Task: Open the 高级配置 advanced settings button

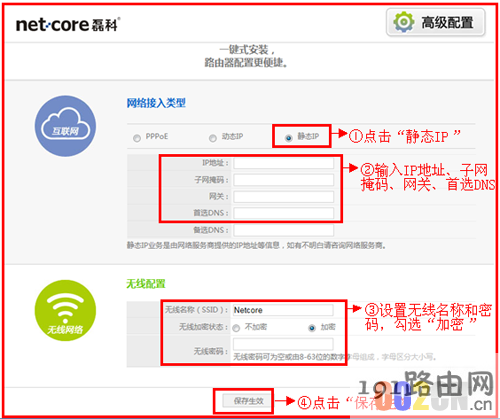Action: tap(436, 22)
